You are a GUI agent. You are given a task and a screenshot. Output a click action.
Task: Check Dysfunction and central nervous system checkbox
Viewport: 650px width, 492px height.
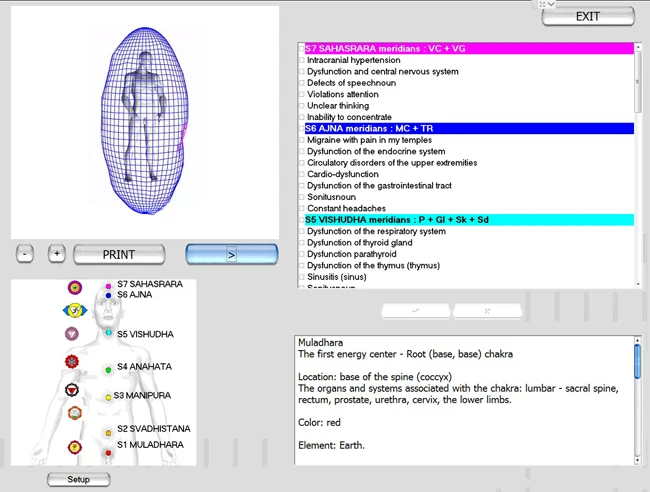(302, 71)
